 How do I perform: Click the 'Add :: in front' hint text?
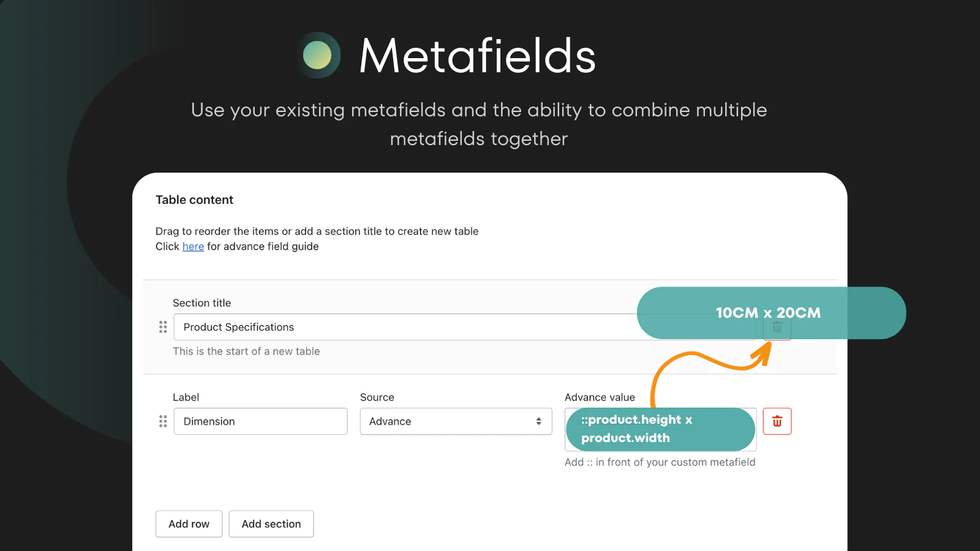(x=660, y=462)
